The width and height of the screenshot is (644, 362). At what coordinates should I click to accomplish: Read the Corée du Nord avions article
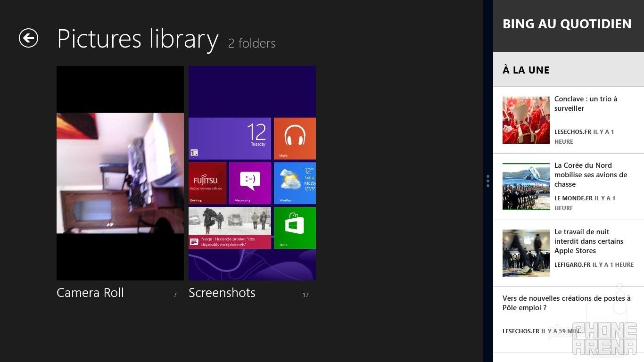click(591, 175)
